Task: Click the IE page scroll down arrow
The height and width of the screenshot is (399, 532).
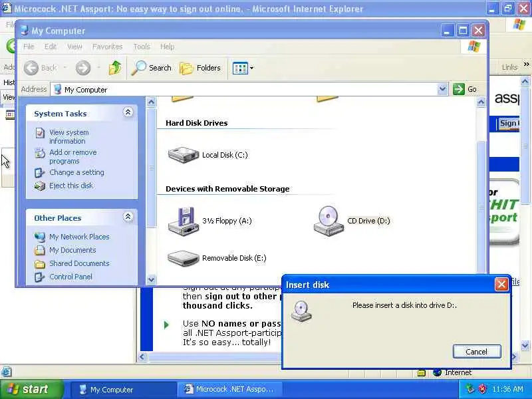Action: [x=525, y=346]
